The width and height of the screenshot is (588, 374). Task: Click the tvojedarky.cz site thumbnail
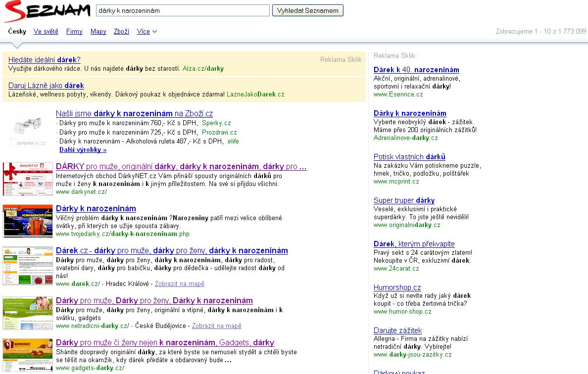tap(28, 221)
